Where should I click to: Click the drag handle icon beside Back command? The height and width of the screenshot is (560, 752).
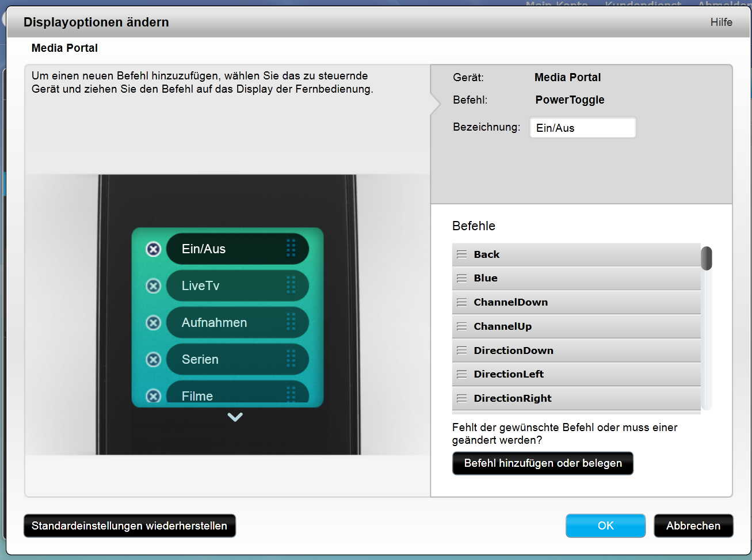461,254
